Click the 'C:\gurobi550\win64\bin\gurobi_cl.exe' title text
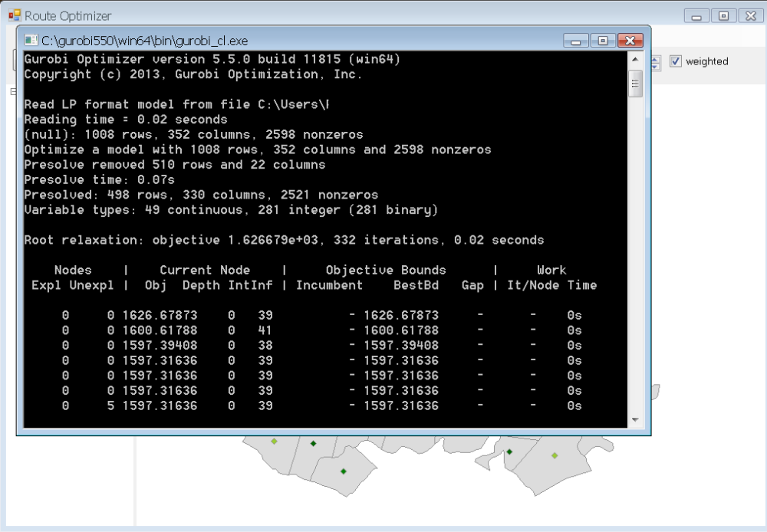Viewport: 767px width, 532px height. click(x=144, y=41)
